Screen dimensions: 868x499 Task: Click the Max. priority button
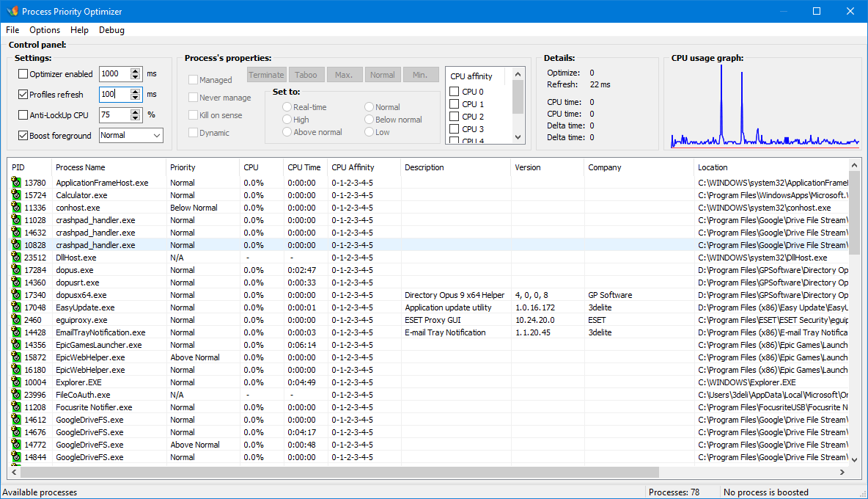pos(344,75)
